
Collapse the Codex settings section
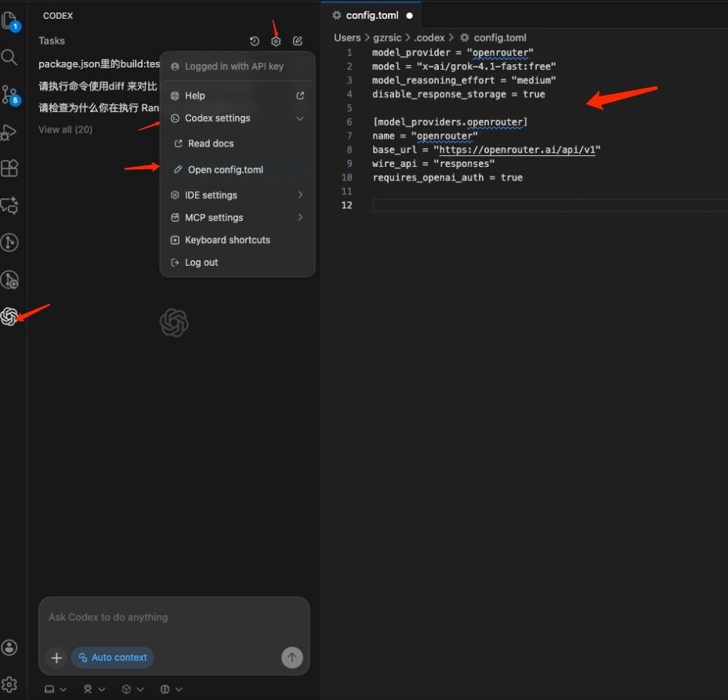pyautogui.click(x=299, y=118)
